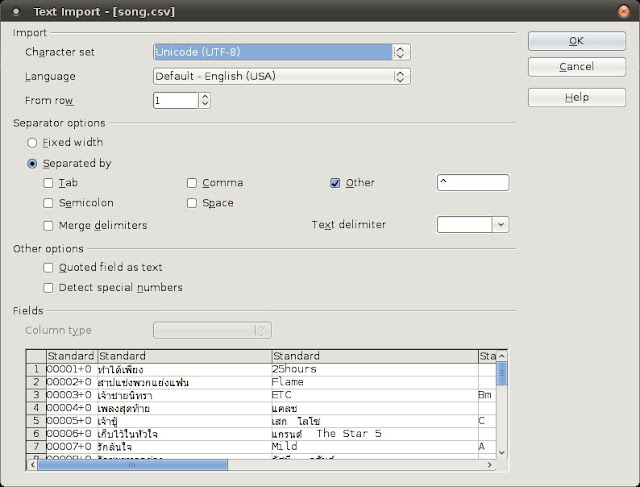Toggle Quoted field as text checkbox

pyautogui.click(x=48, y=268)
